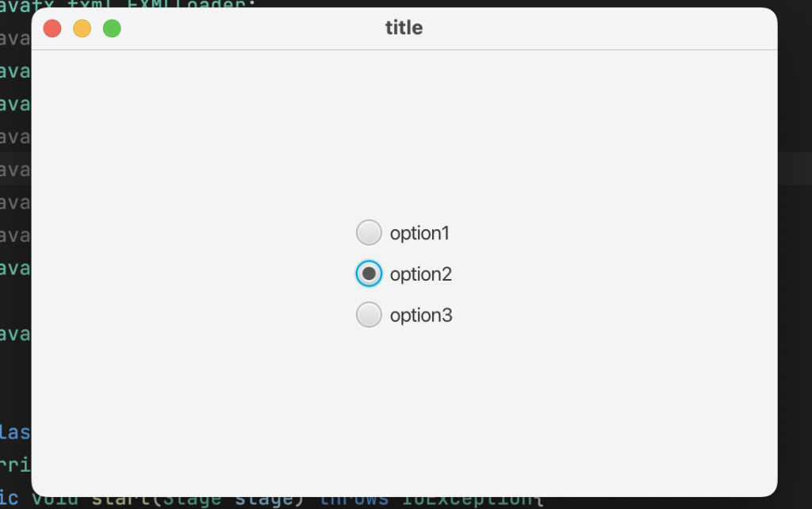
Task: Choose the option3 radio button
Action: tap(369, 315)
